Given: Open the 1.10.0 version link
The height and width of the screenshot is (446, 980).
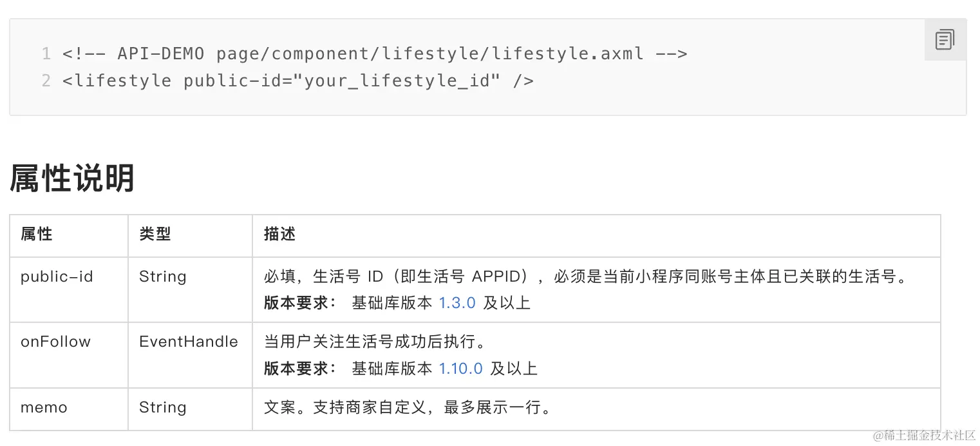Looking at the screenshot, I should click(460, 369).
